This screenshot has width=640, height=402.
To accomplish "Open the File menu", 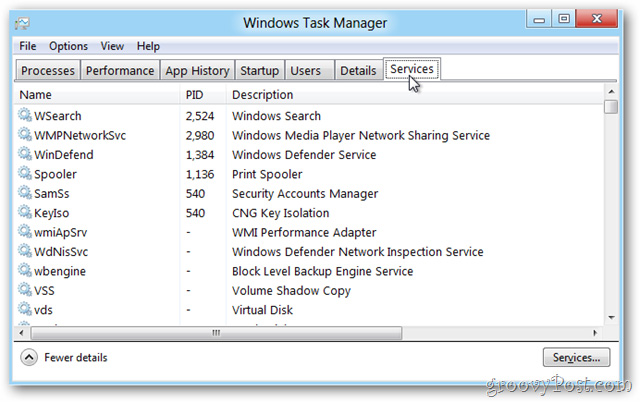I will [x=28, y=46].
